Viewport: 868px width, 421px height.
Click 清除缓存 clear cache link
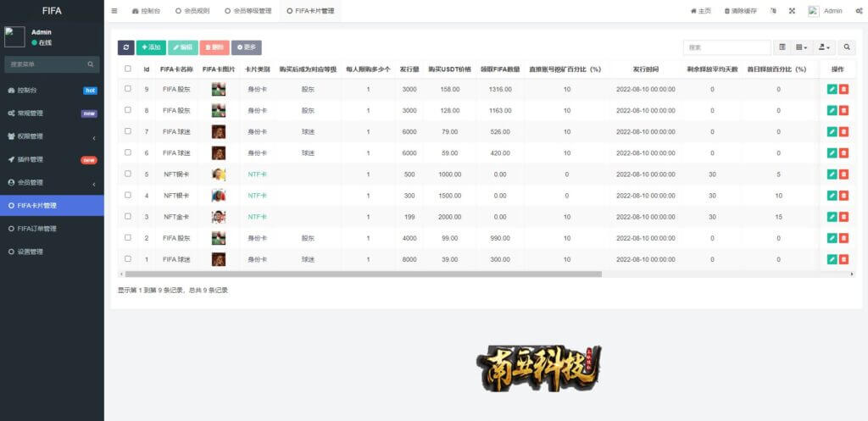(x=740, y=11)
